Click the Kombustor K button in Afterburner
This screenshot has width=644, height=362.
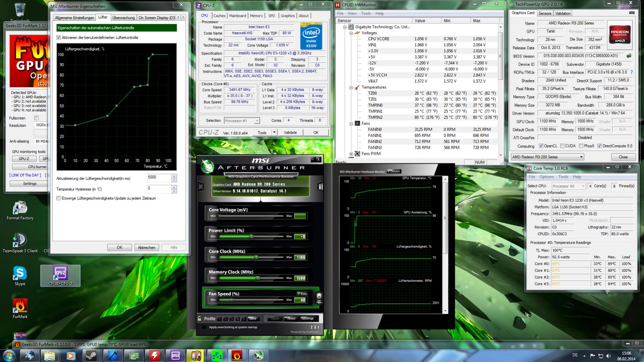(x=201, y=187)
